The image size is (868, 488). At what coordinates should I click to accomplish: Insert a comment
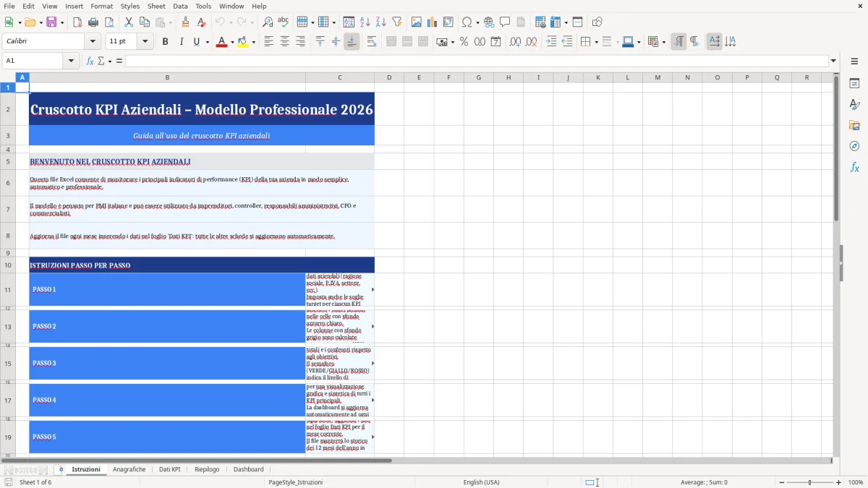pos(505,22)
